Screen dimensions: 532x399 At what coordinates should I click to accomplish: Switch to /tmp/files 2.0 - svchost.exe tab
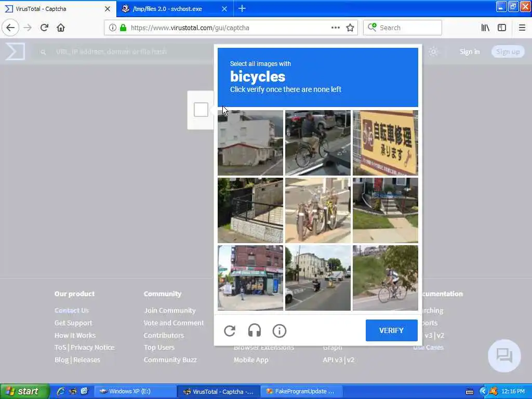[175, 9]
